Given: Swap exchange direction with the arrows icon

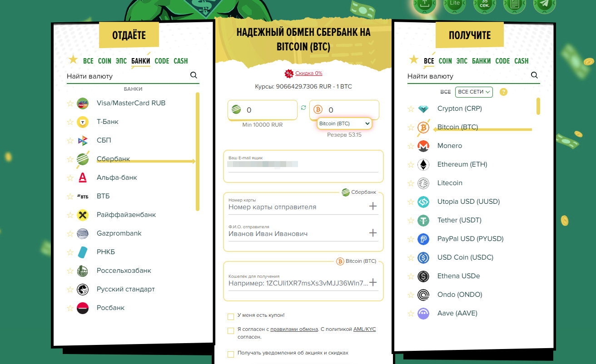Looking at the screenshot, I should 303,108.
